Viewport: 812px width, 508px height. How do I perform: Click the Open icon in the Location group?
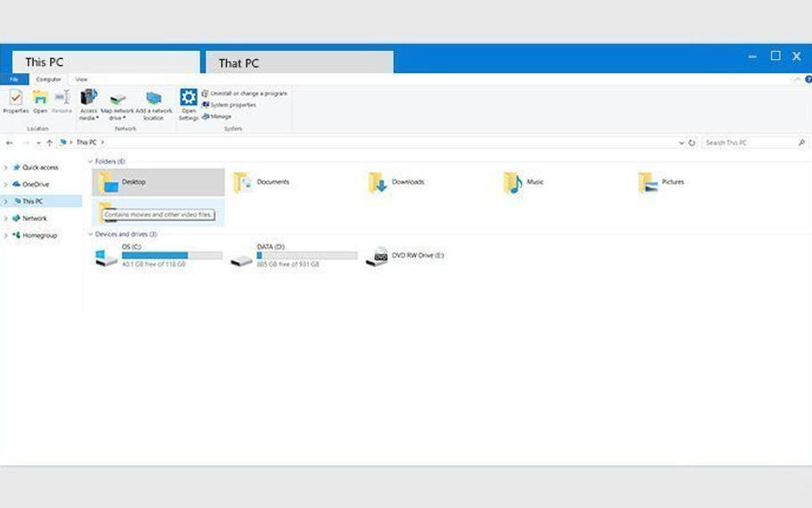click(x=40, y=97)
